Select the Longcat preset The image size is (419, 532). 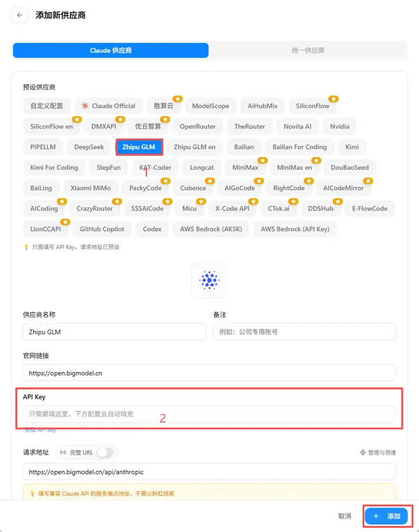[x=202, y=167]
